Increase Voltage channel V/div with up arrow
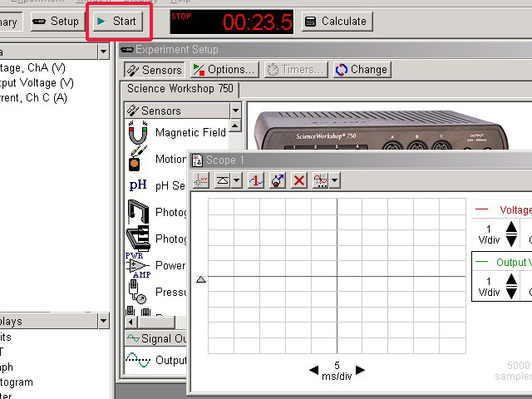The height and width of the screenshot is (399, 532). click(x=511, y=224)
